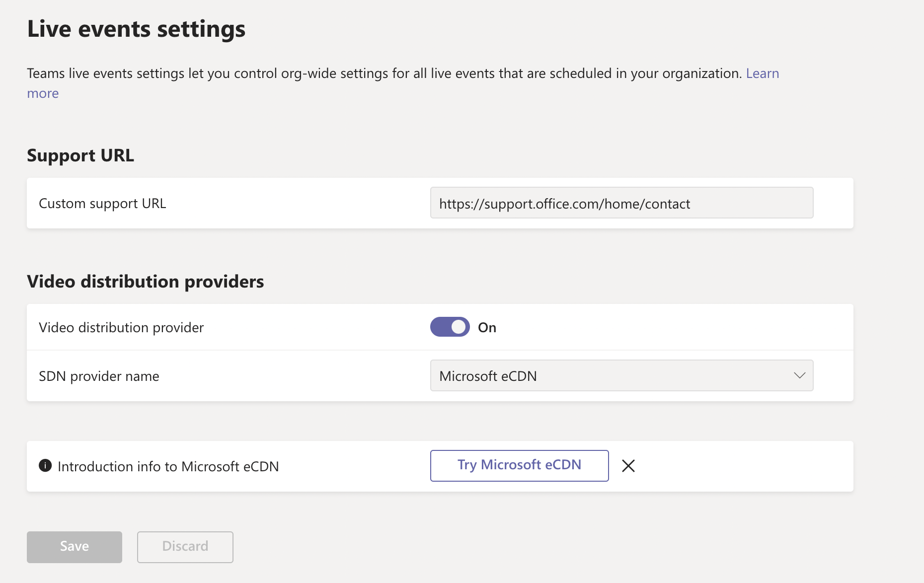The height and width of the screenshot is (583, 924).
Task: Click the Video distribution providers heading
Action: (x=146, y=281)
